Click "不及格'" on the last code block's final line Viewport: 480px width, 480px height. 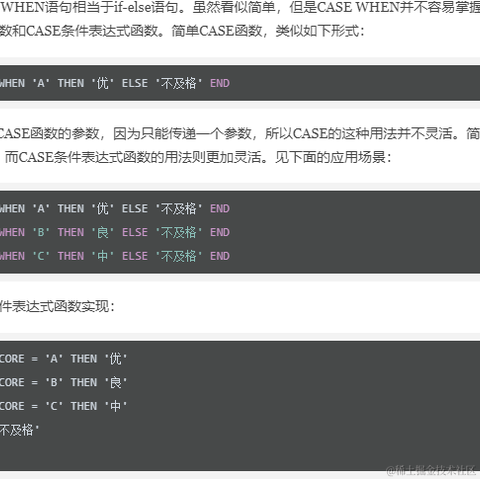point(19,430)
